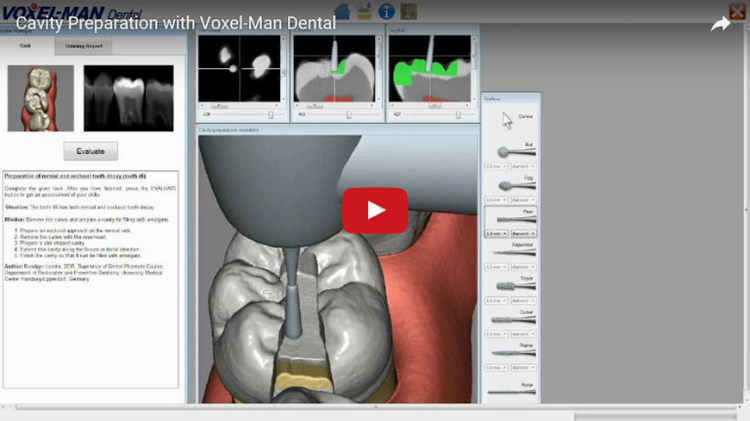
Task: Adjust the sagittal view slice slider
Action: click(458, 115)
